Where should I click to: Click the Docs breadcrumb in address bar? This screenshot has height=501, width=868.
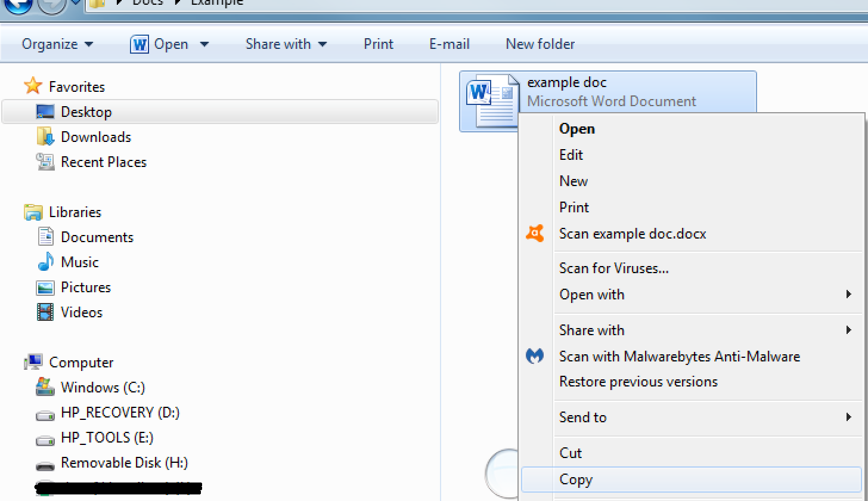(148, 2)
